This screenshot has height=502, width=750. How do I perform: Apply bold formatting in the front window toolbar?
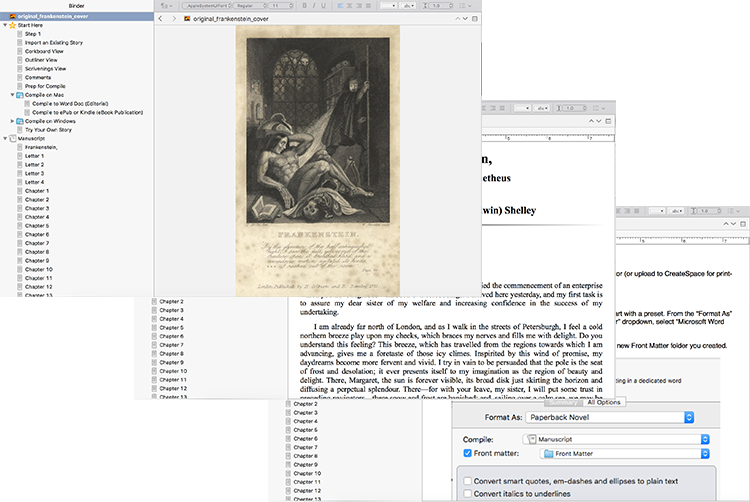pyautogui.click(x=305, y=6)
